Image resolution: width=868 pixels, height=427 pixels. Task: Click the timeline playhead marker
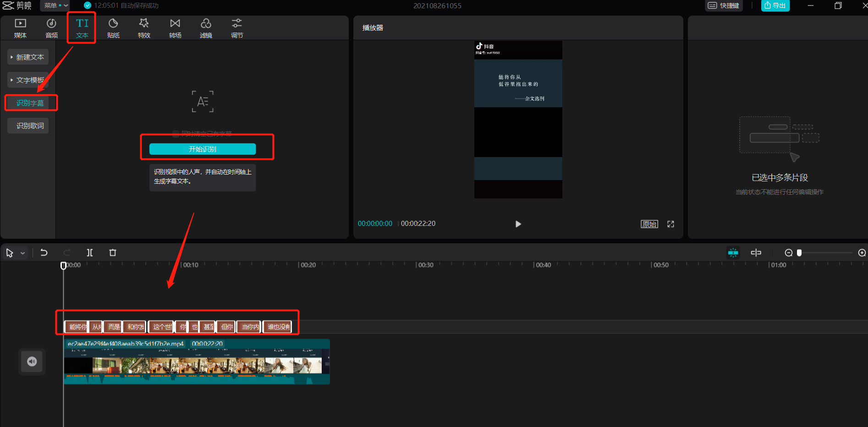64,266
